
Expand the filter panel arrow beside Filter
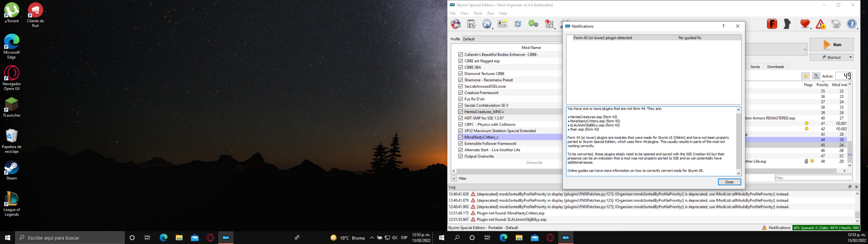(454, 178)
